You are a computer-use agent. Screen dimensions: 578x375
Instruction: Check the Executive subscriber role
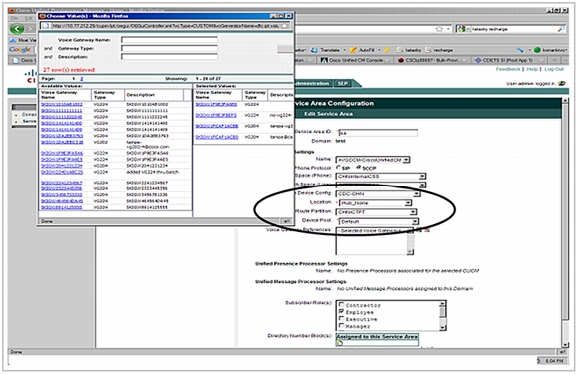(x=342, y=319)
